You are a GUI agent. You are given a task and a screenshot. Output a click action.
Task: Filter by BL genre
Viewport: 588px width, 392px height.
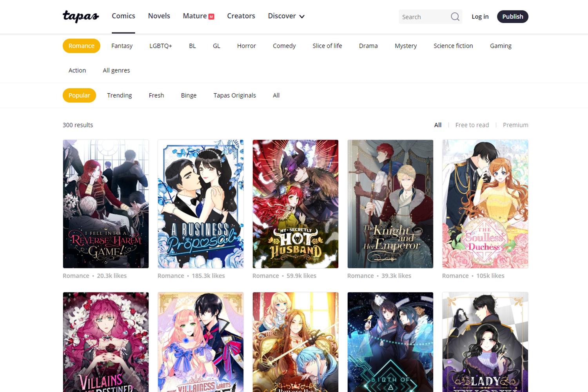(192, 46)
